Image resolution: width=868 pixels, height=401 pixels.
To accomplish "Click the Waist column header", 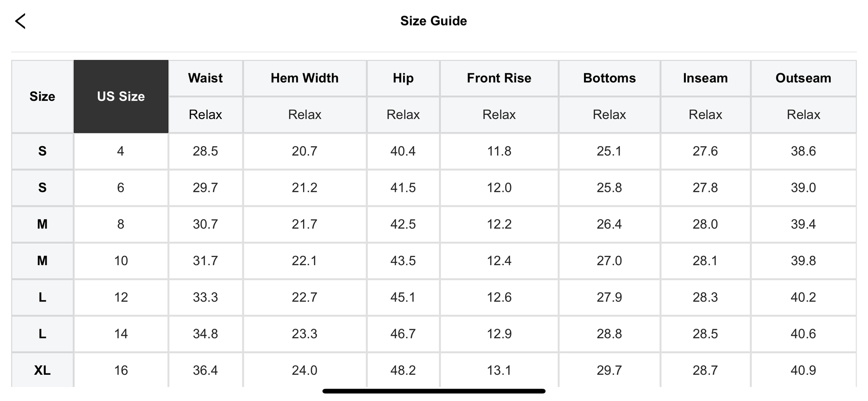I will pos(205,78).
